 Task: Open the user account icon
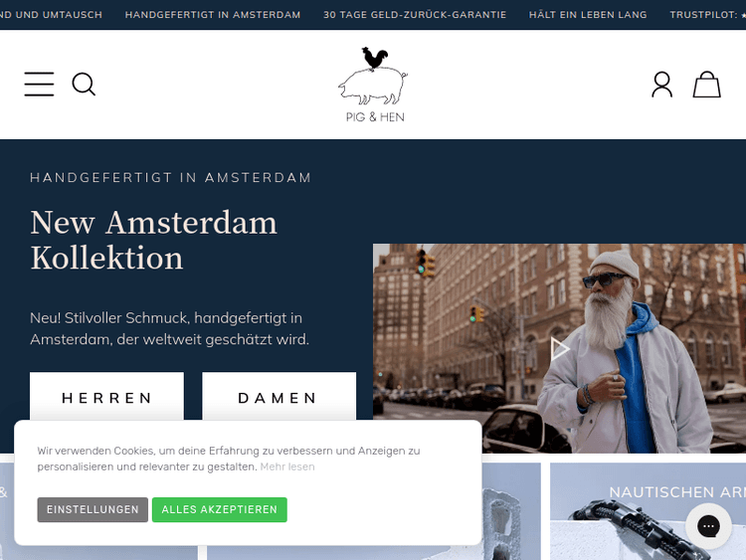point(661,85)
